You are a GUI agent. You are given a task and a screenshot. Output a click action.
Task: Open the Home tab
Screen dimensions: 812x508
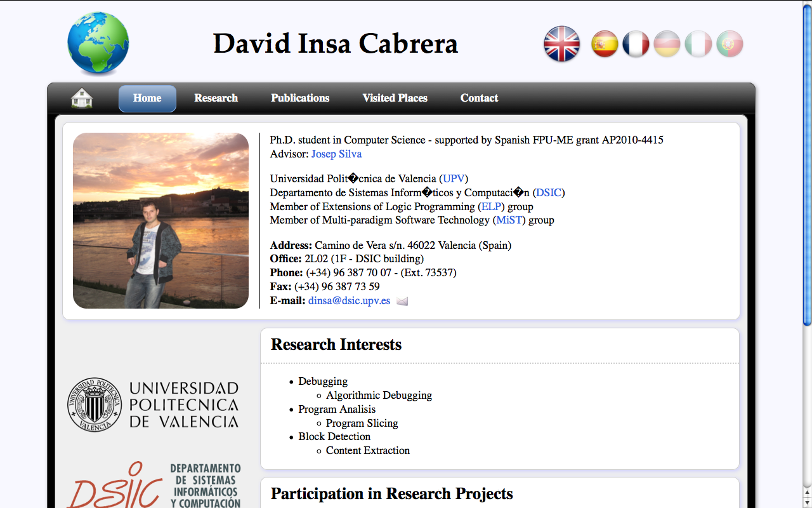pos(147,98)
